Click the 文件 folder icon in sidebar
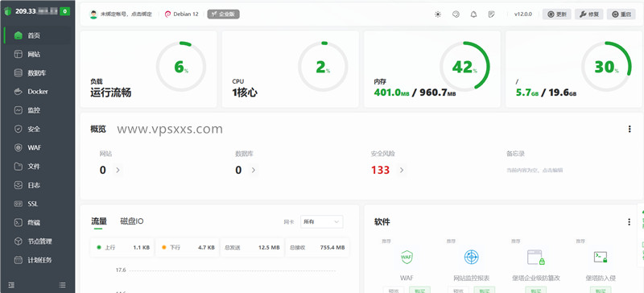The width and height of the screenshot is (644, 293). (18, 167)
